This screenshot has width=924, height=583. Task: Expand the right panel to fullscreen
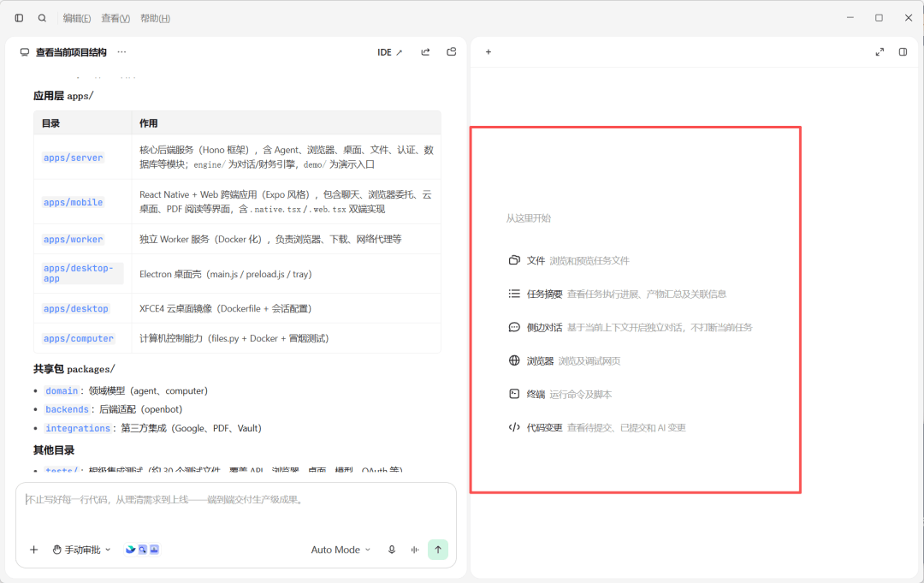(x=880, y=52)
